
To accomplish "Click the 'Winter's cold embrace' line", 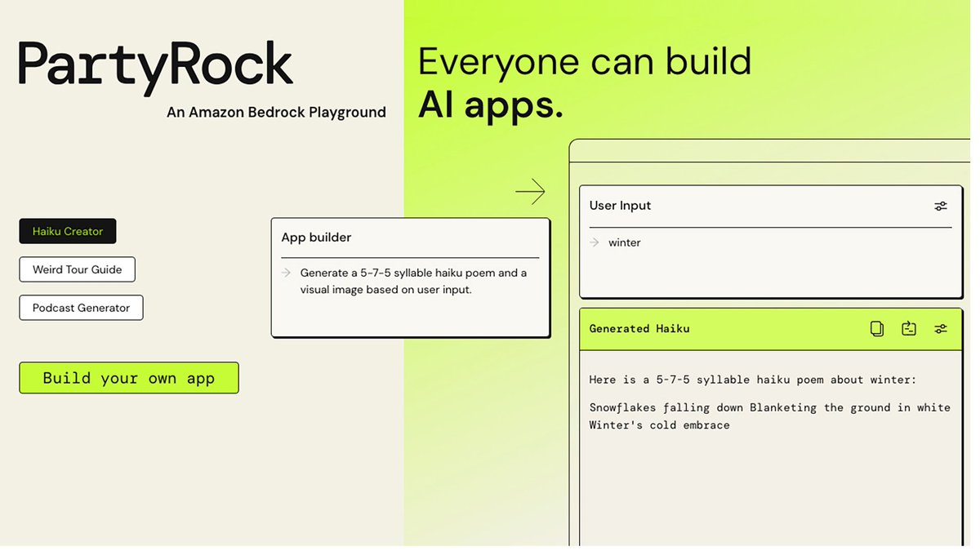I will tap(659, 425).
